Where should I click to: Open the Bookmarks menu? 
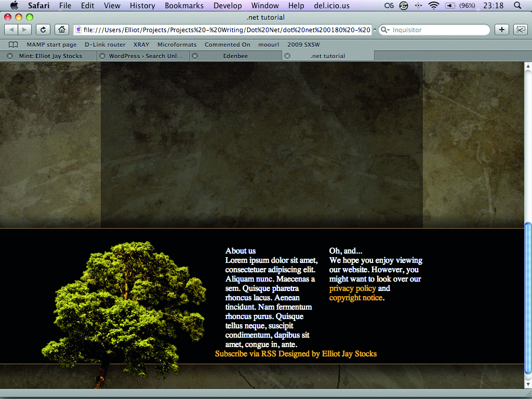point(184,5)
